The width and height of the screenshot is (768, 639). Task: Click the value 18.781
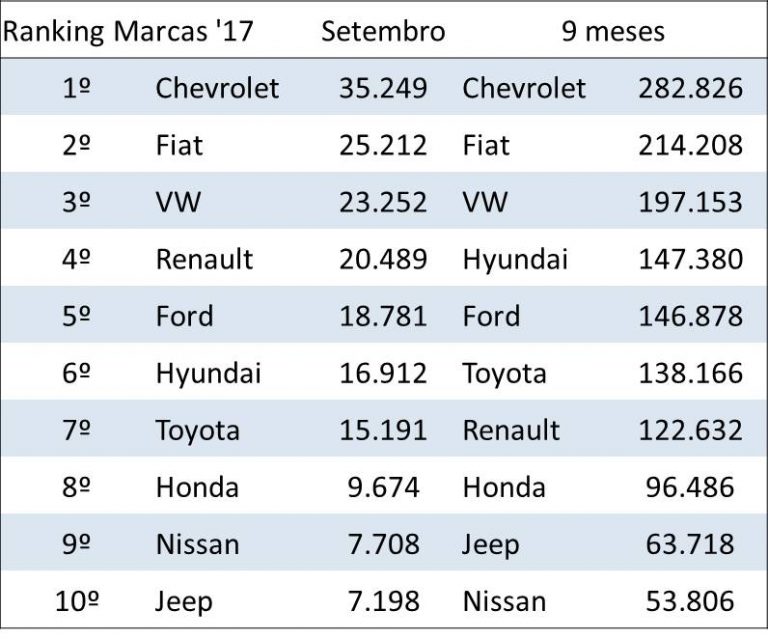click(x=382, y=316)
